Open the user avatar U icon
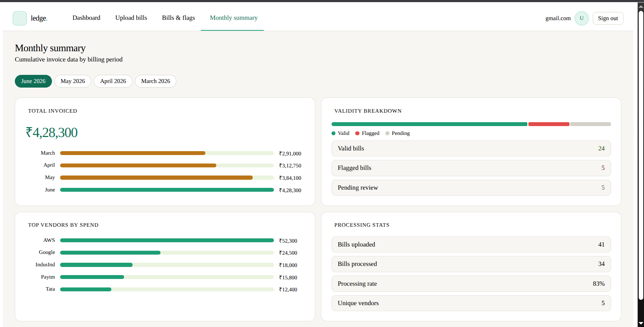Screen dimensions: 644x327 (581, 18)
